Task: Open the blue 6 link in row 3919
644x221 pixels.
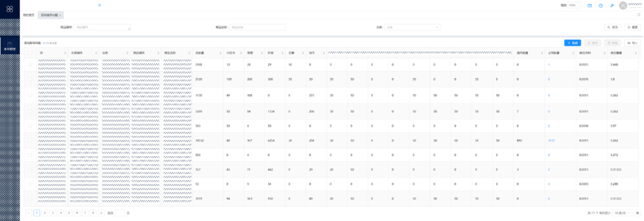Action: point(549,198)
